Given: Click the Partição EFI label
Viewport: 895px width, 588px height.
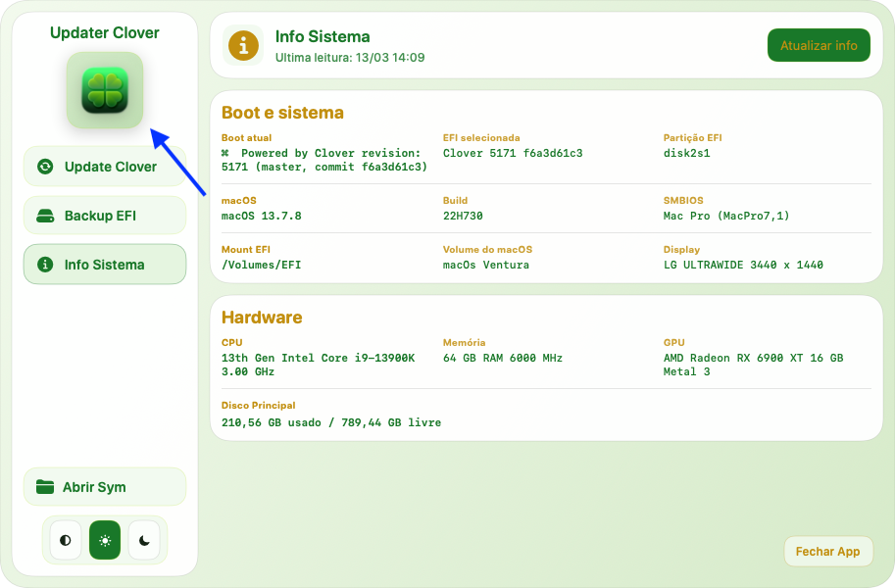Looking at the screenshot, I should (x=692, y=137).
